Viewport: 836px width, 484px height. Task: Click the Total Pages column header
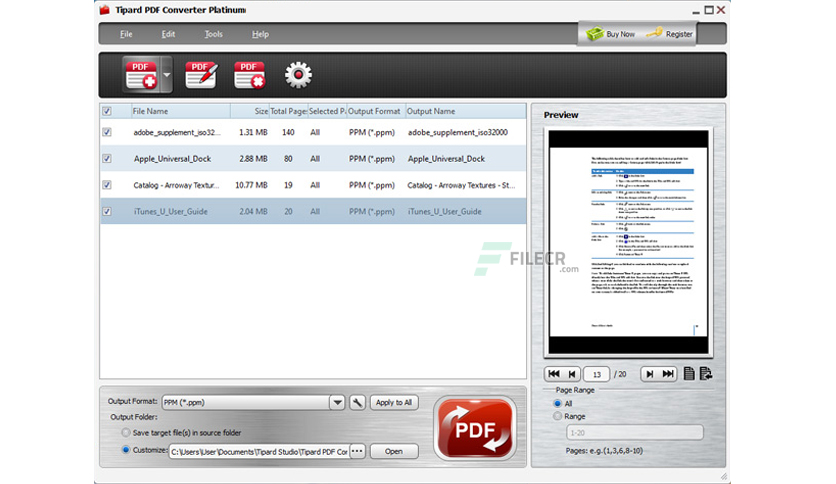[288, 111]
